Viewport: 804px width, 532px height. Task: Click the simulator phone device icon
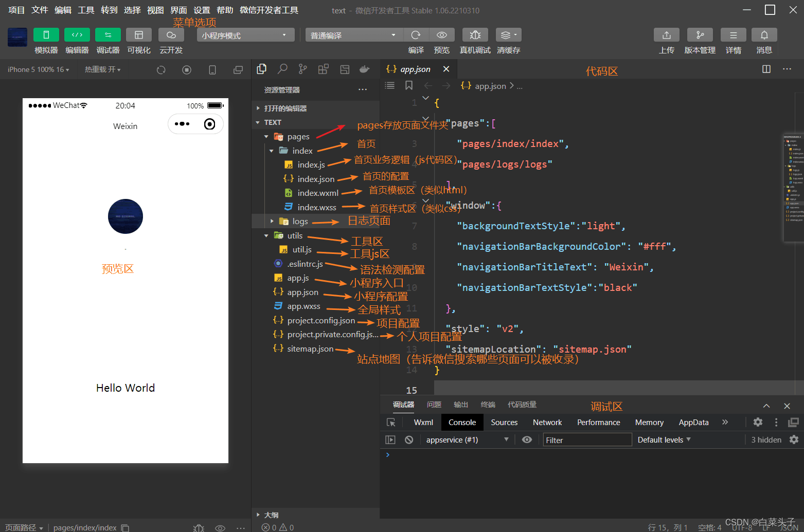212,70
